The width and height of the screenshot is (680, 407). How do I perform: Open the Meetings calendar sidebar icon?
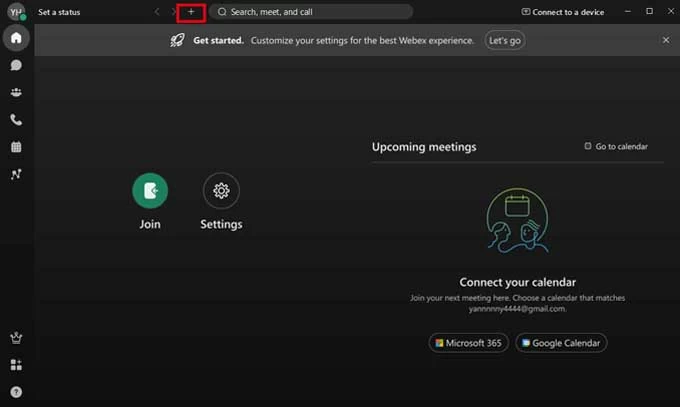pyautogui.click(x=16, y=147)
